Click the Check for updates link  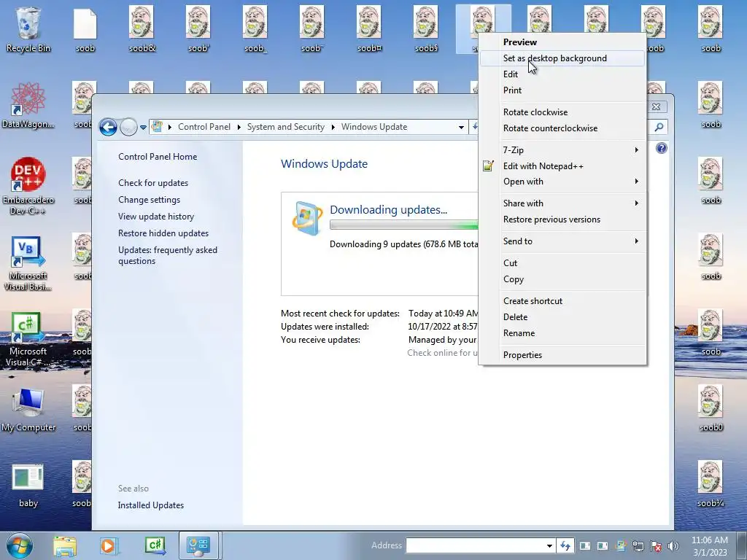[153, 183]
